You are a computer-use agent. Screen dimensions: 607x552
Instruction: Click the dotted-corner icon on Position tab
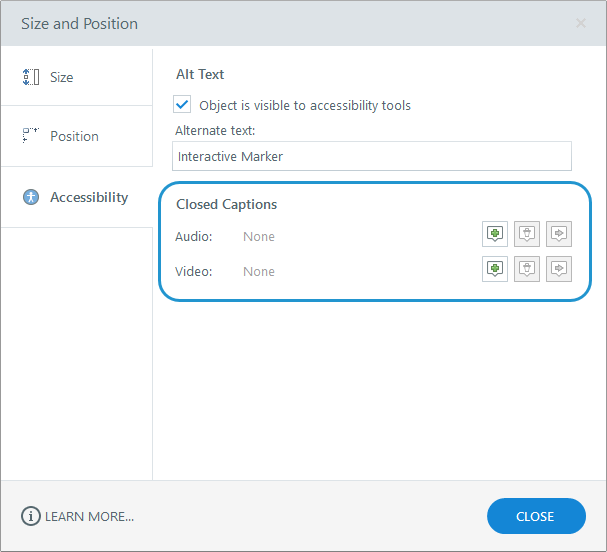pos(31,135)
